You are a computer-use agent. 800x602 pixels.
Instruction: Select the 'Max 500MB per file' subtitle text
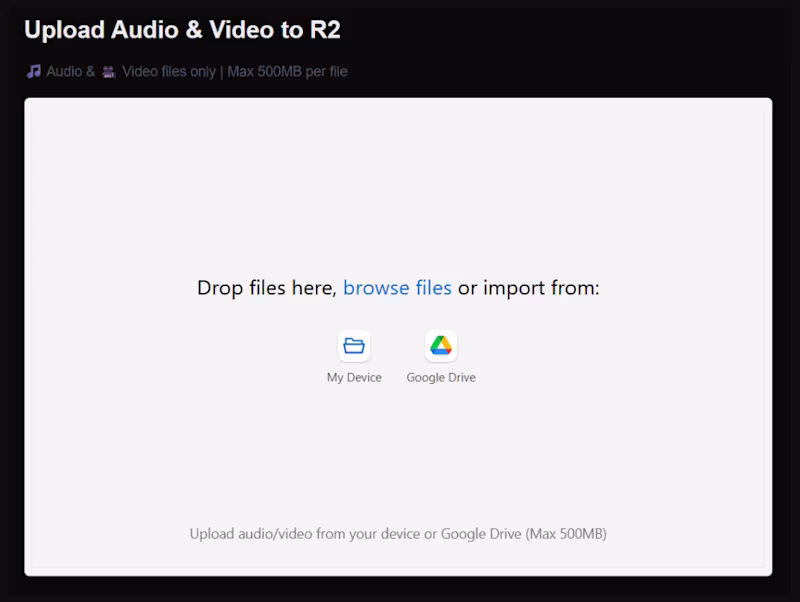pyautogui.click(x=287, y=71)
